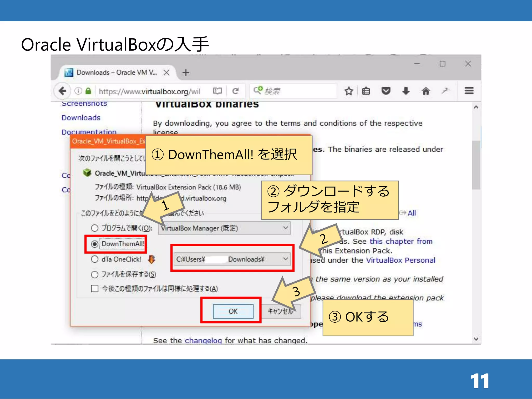This screenshot has width=532, height=399.
Task: Toggle reader view icon in address bar
Action: (x=217, y=91)
